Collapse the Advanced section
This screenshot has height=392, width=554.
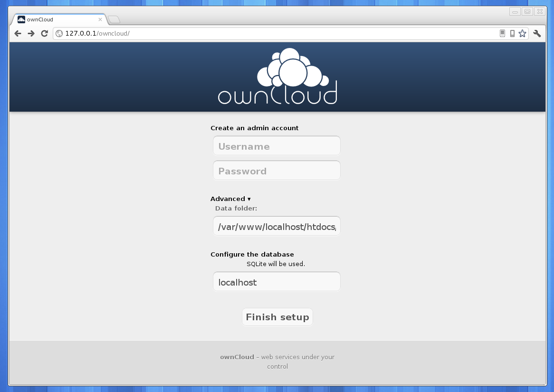tap(230, 199)
